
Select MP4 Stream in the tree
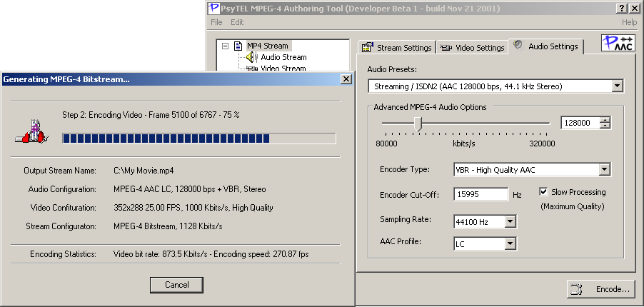pos(267,46)
